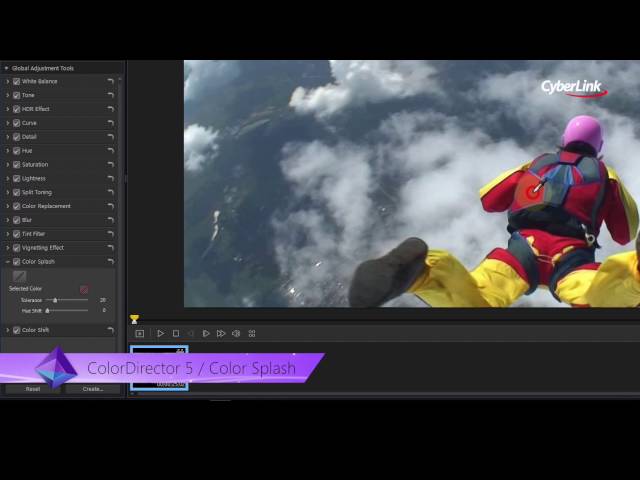Screen dimensions: 640x480
Task: Toggle the Color Splash checkbox
Action: [16, 262]
